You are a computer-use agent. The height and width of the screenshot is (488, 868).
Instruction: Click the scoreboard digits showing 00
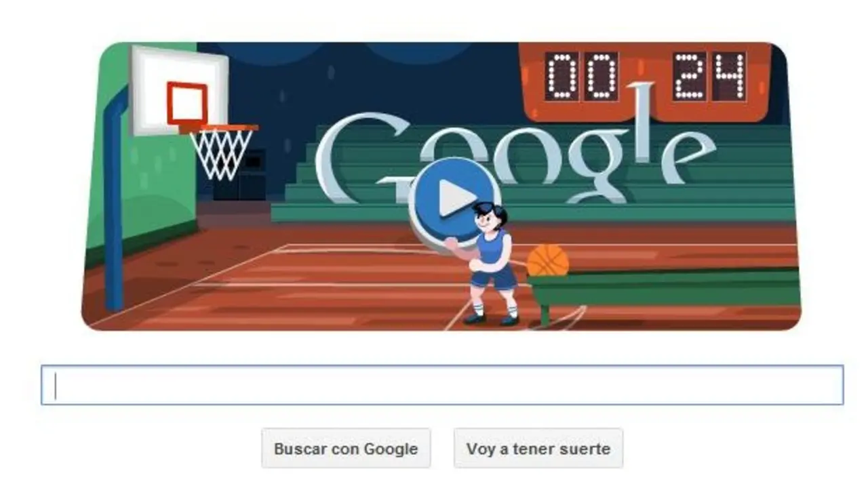click(582, 77)
